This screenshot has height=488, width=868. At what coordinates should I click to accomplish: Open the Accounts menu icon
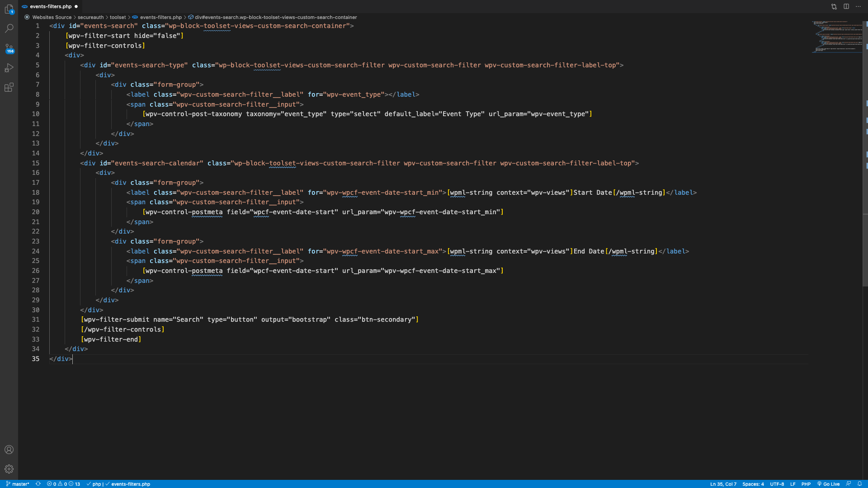click(9, 450)
